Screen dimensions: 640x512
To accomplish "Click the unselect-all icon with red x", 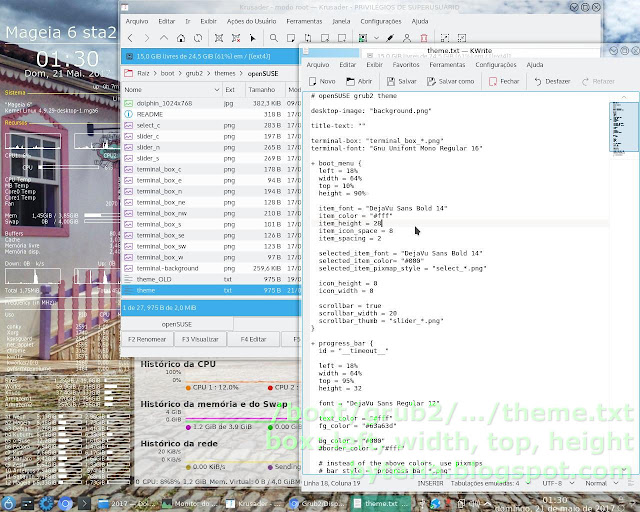I will [x=236, y=38].
